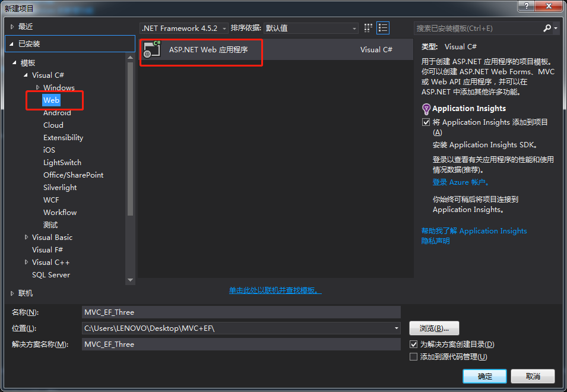Click the tree scrollbar down arrow
567x392 pixels.
(130, 280)
